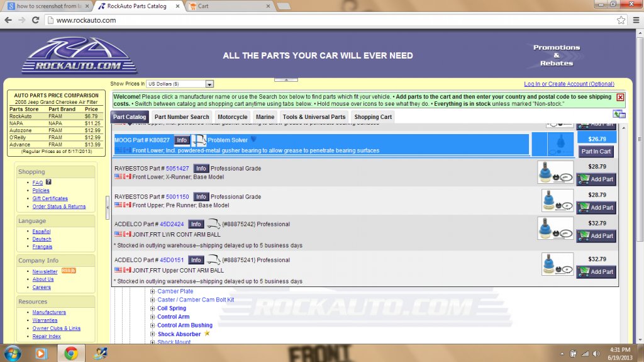View ACDelco 45D2424 ball joint thumbnail
Screen dimensions: 644x362
(x=555, y=228)
